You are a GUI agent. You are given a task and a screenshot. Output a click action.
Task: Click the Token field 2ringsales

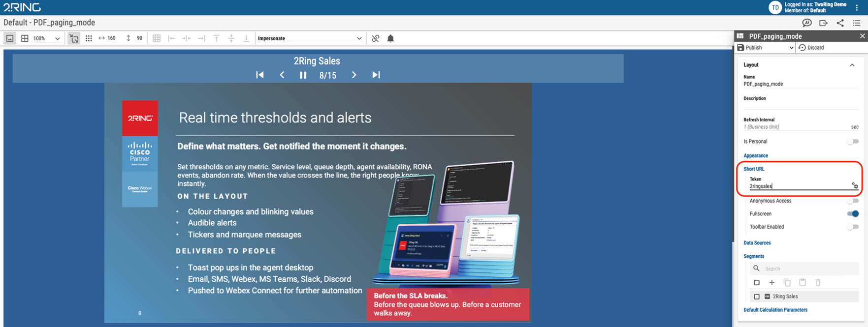click(x=800, y=186)
